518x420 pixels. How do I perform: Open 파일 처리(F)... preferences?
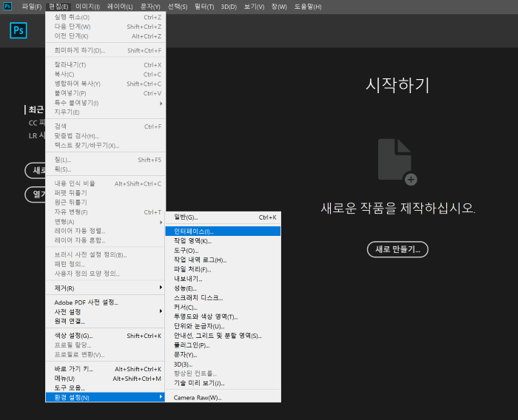[223, 269]
